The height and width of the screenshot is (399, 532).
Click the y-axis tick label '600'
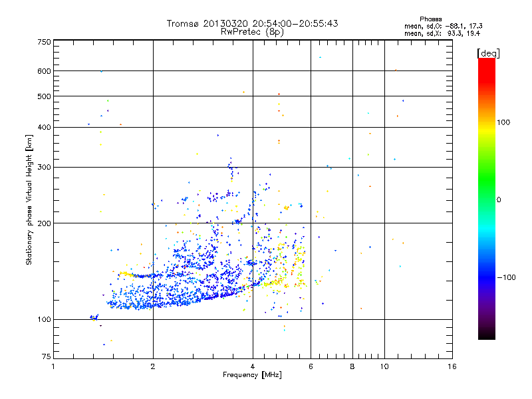[x=44, y=71]
